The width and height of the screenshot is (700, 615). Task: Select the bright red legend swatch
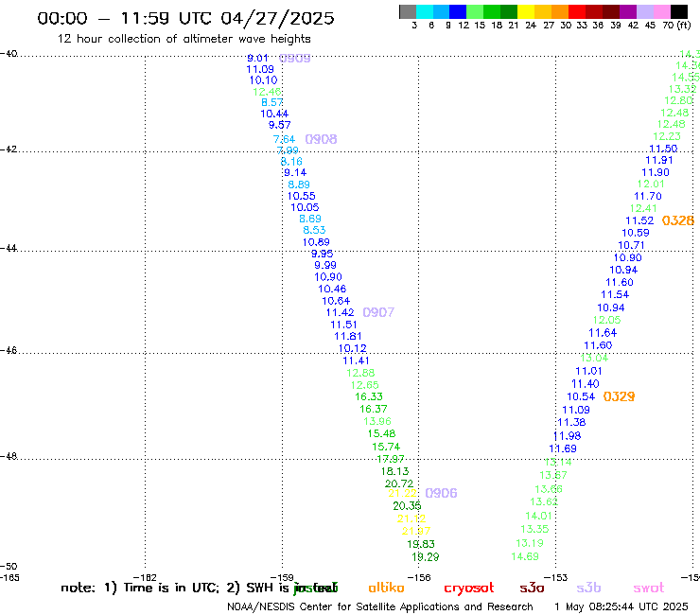576,11
